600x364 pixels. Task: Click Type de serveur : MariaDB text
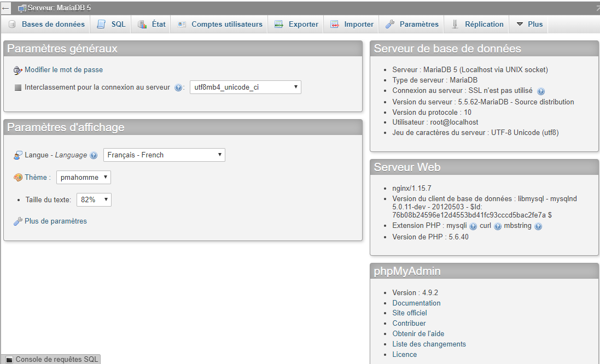(x=435, y=80)
